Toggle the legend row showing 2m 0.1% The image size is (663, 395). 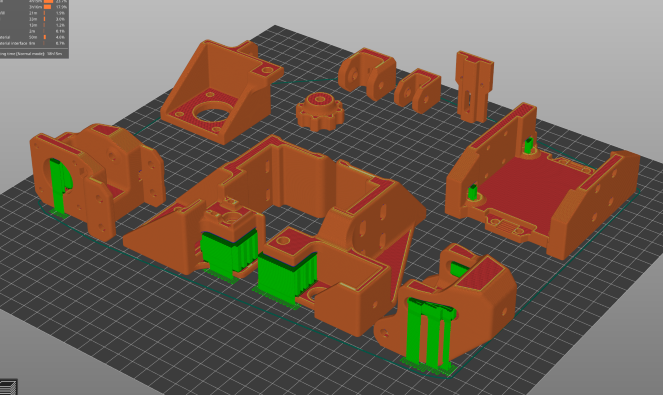33,31
